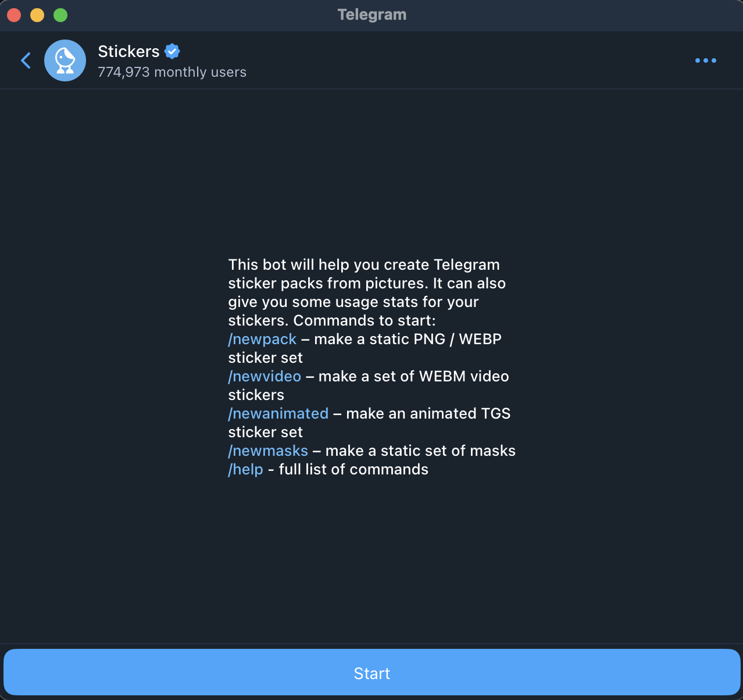Maximize the window using the green button
Screen dimensions: 743x700
click(x=60, y=15)
